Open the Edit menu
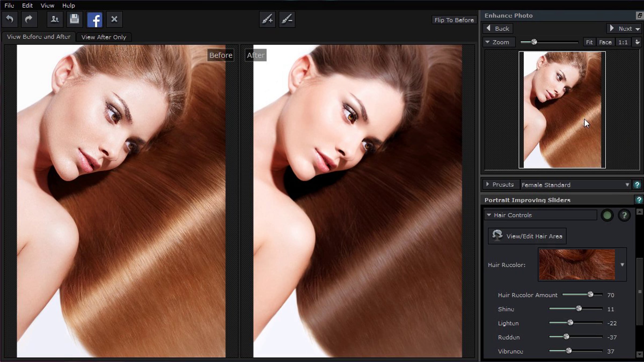 [x=27, y=5]
